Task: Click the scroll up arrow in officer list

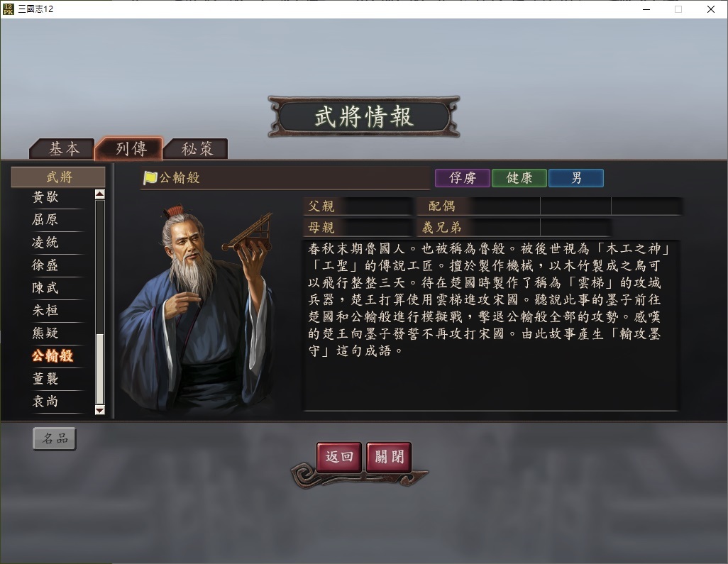Action: click(100, 194)
